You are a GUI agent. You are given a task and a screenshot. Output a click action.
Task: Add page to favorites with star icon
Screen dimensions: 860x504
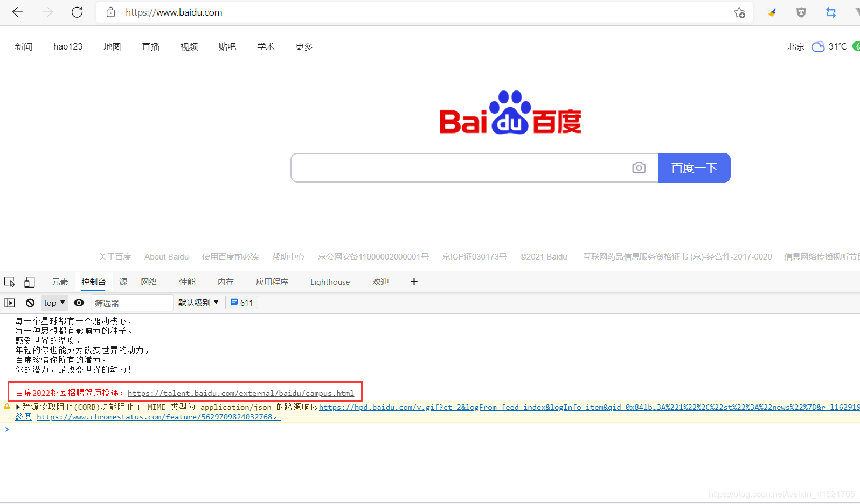pos(739,12)
